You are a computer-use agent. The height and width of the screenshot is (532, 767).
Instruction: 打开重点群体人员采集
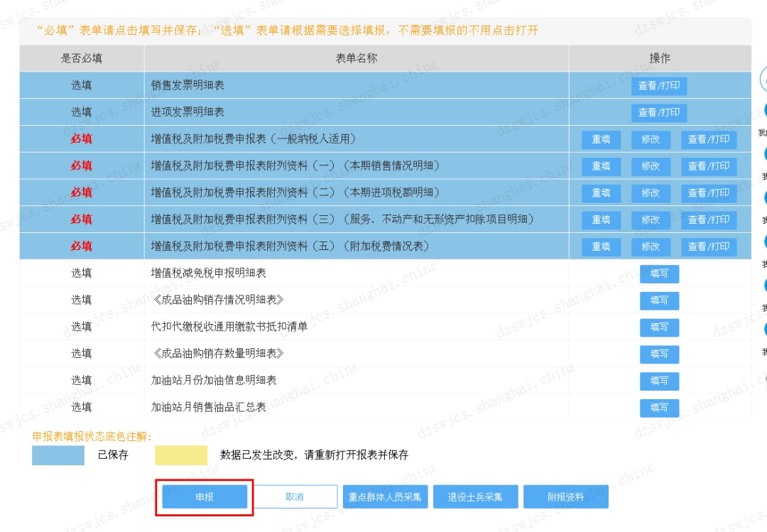(385, 496)
